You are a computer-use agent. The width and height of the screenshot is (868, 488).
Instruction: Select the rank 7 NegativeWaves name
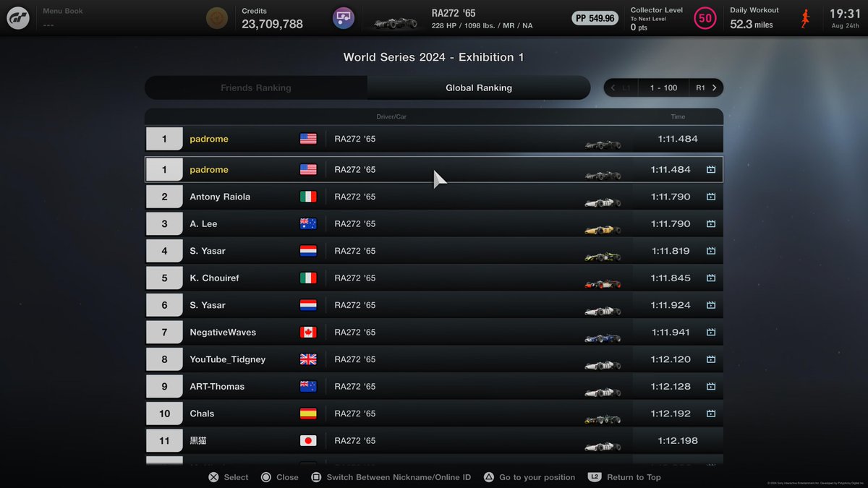click(223, 333)
